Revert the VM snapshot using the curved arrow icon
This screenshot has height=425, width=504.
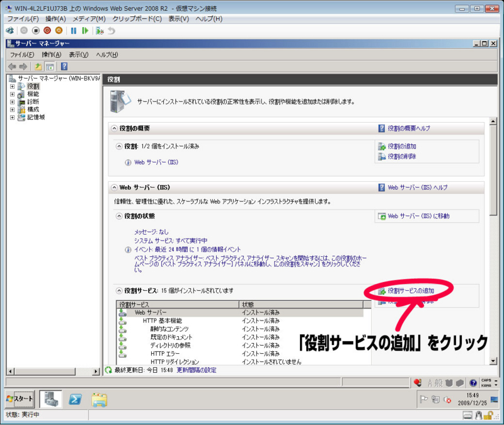(112, 31)
